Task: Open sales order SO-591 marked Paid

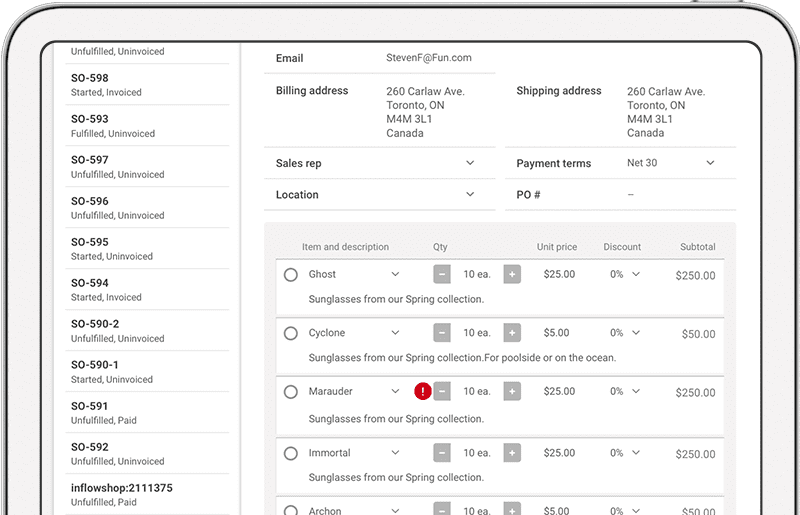Action: [147, 412]
